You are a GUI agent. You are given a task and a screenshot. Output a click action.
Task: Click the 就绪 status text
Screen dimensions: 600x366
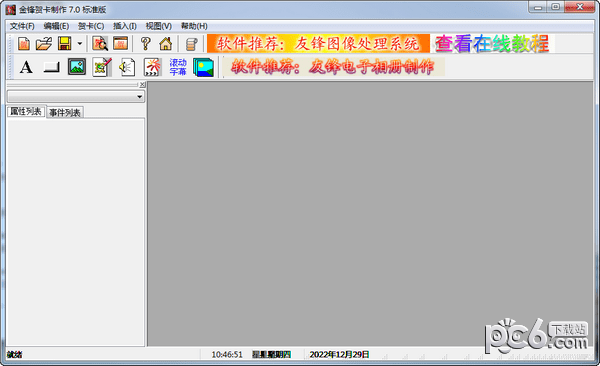coord(15,355)
